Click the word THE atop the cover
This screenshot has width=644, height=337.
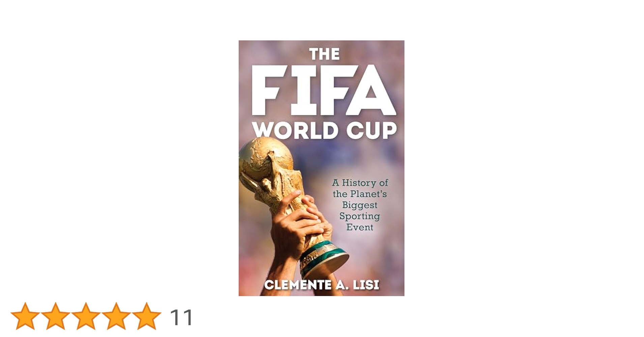pos(324,54)
